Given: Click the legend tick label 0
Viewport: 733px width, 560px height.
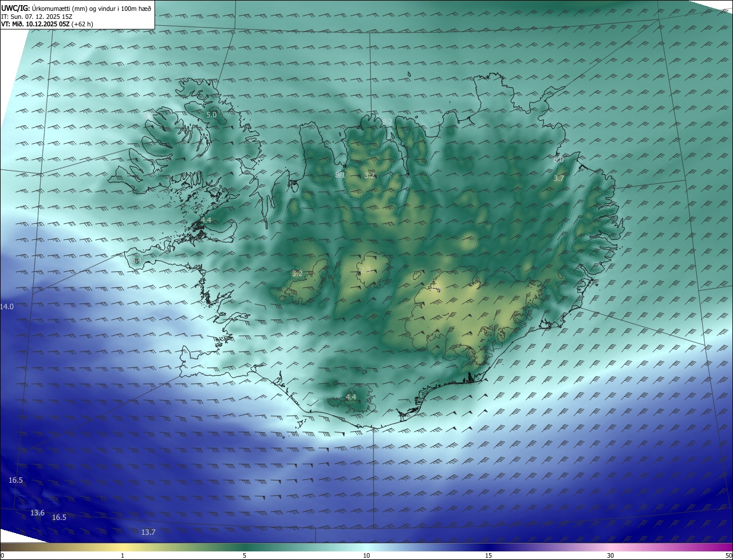Looking at the screenshot, I should tap(2, 555).
